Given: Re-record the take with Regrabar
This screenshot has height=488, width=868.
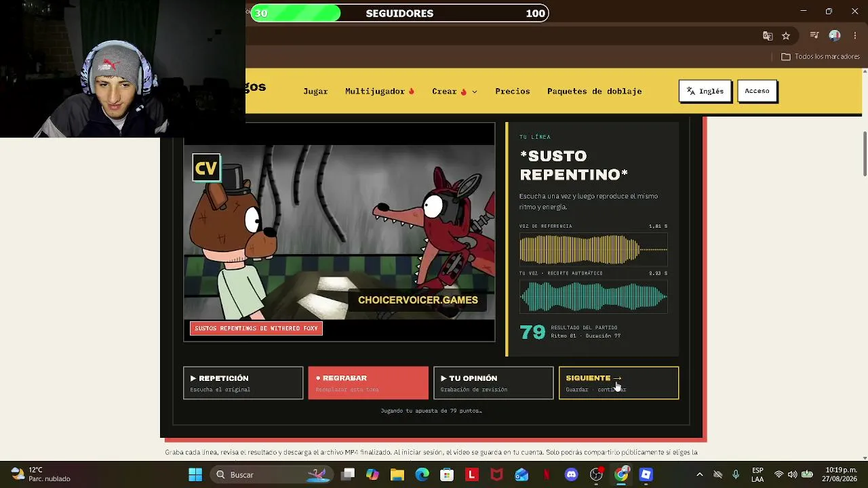Looking at the screenshot, I should coord(368,383).
